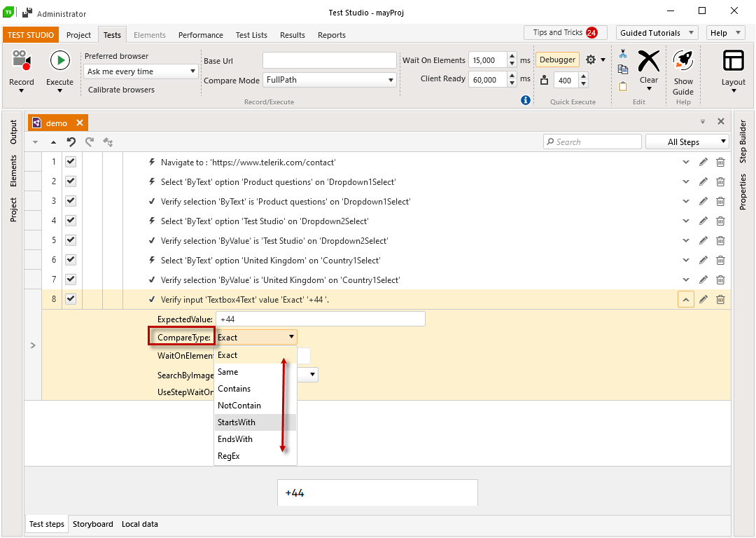Delete step 4 with trash icon
This screenshot has width=756, height=538.
pos(720,221)
